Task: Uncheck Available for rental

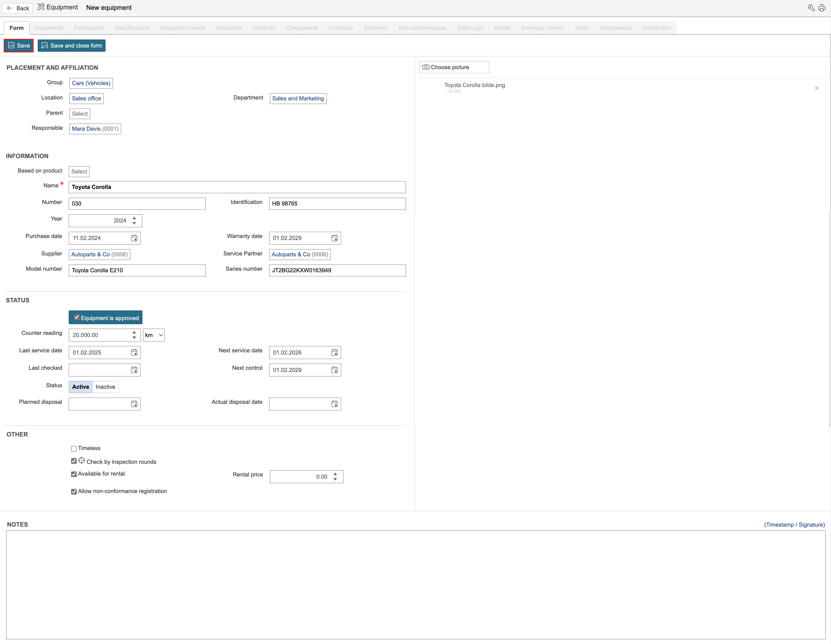Action: coord(74,474)
